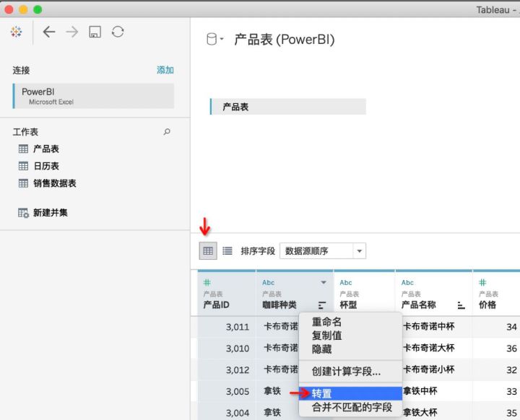Click the Abc type icon of 杯型
Viewport: 520px width, 420px height.
coord(345,282)
